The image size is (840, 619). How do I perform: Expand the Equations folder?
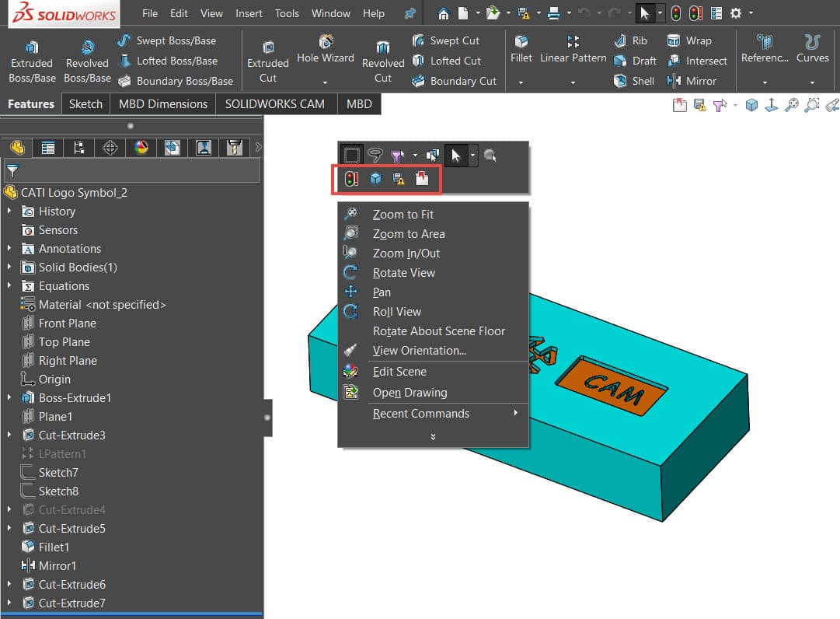(9, 285)
